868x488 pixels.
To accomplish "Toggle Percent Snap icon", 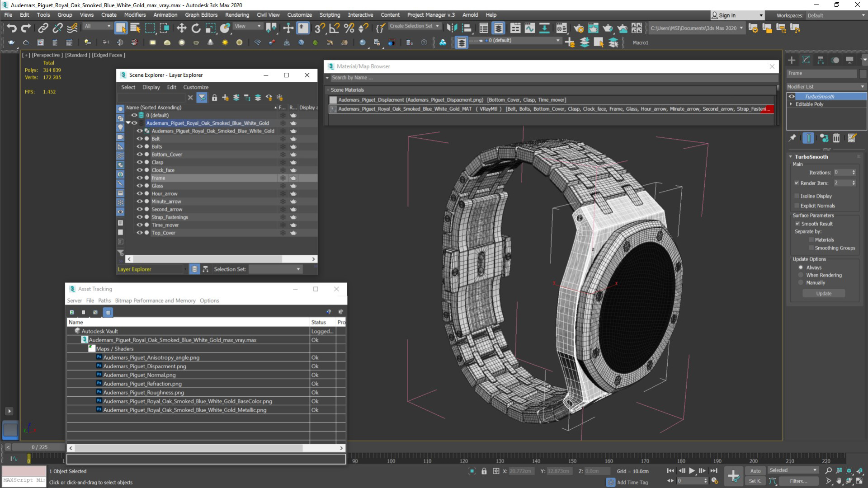I will [349, 28].
